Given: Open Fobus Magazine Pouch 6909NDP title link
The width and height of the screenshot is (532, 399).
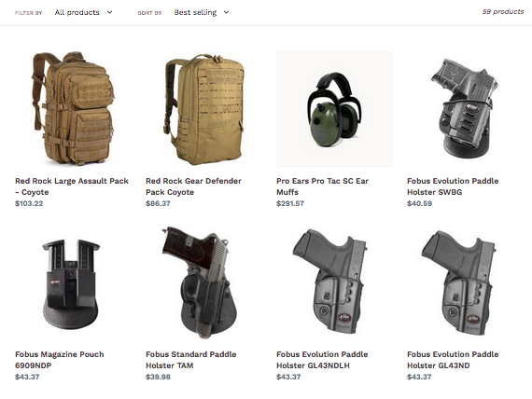Looking at the screenshot, I should 60,360.
